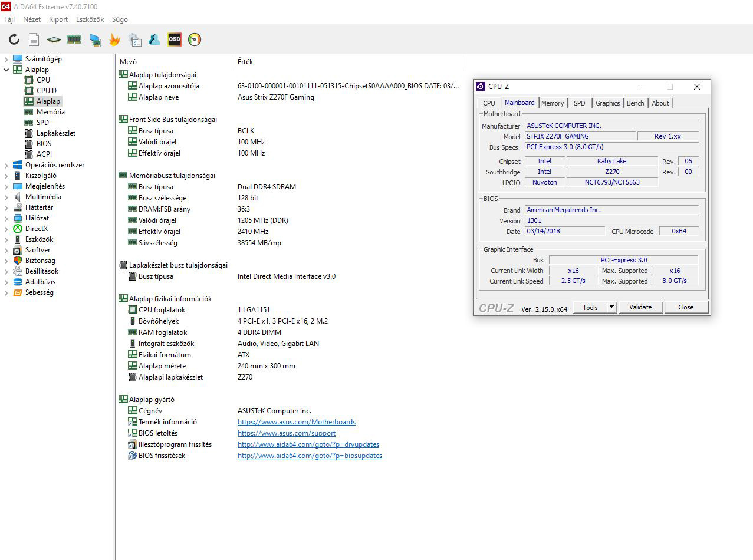
Task: Open the Report document icon in toolbar
Action: (x=34, y=39)
